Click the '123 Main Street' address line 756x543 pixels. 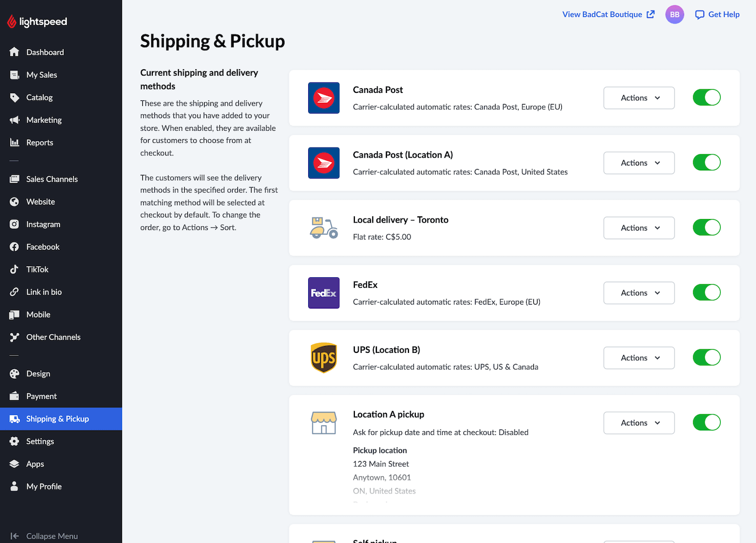(x=381, y=464)
